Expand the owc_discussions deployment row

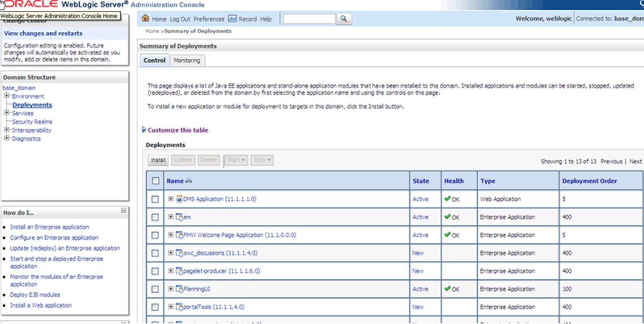pyautogui.click(x=171, y=253)
